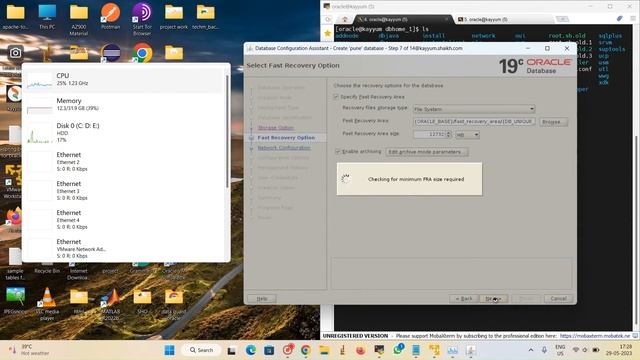The height and width of the screenshot is (360, 640).
Task: Go to Network Configuration step in sidebar
Action: coord(284,148)
